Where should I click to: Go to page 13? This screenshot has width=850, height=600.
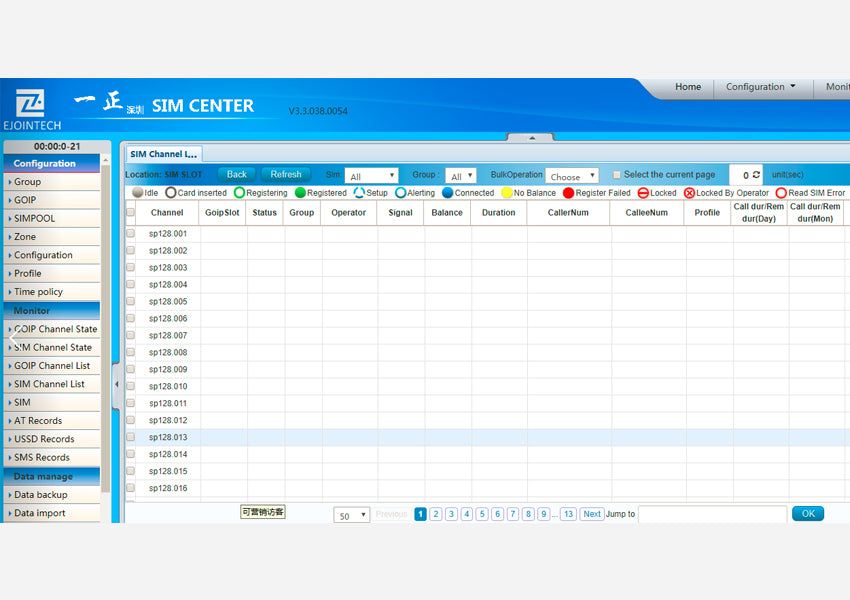[x=568, y=514]
